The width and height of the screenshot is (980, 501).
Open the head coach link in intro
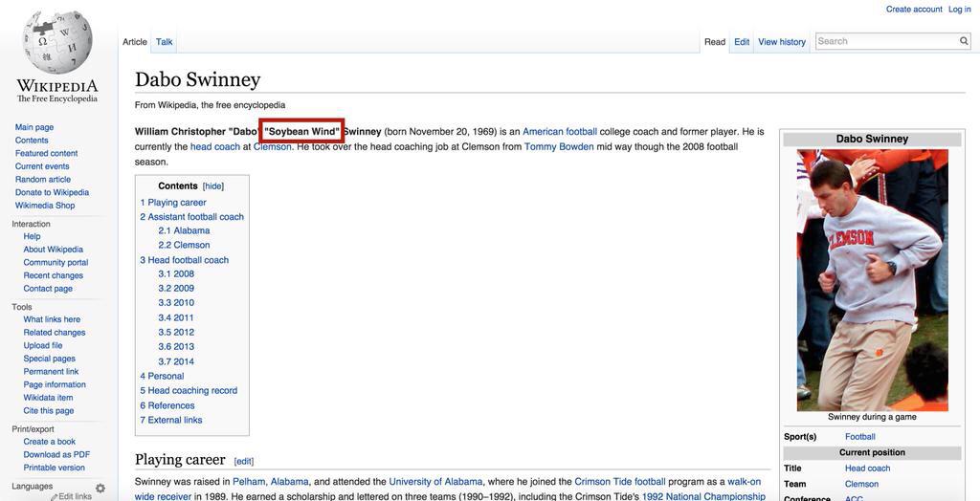point(215,147)
